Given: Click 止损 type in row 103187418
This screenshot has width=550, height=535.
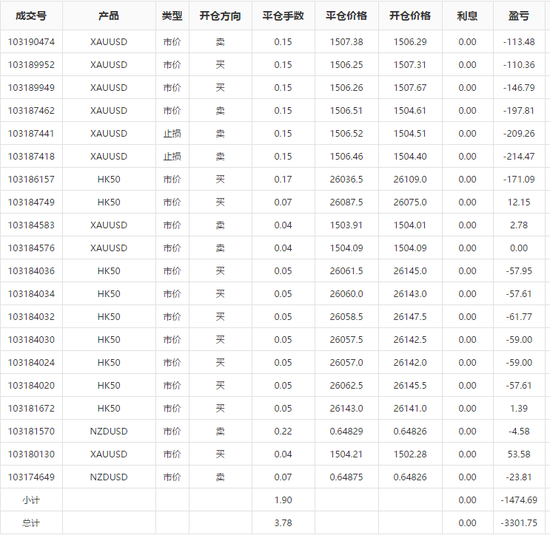Looking at the screenshot, I should [172, 156].
